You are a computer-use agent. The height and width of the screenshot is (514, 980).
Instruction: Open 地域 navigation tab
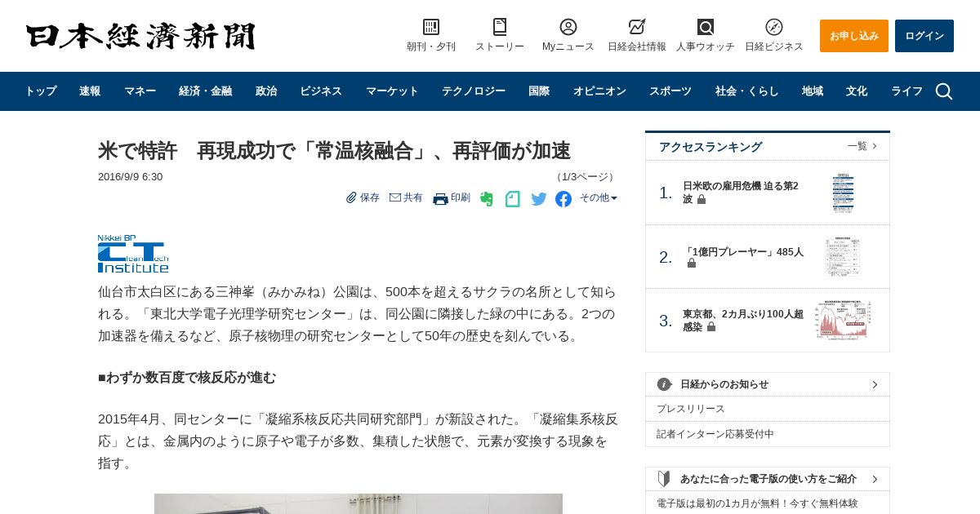tap(813, 91)
